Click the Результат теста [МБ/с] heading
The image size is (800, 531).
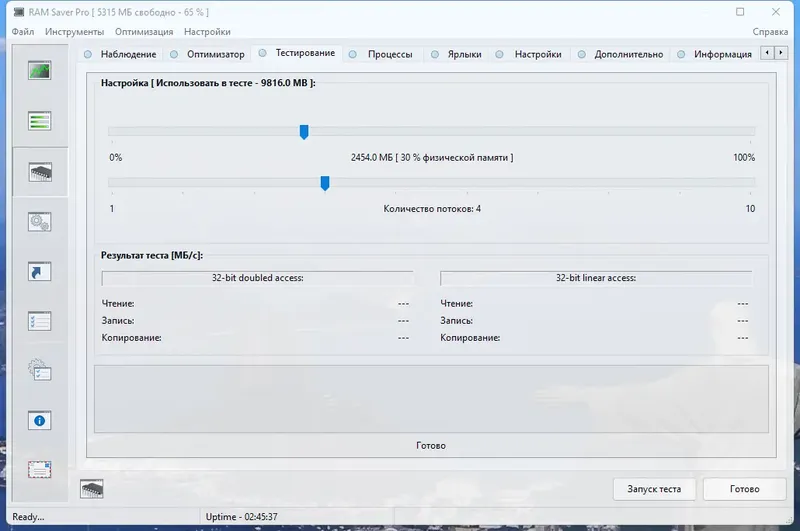coord(152,255)
